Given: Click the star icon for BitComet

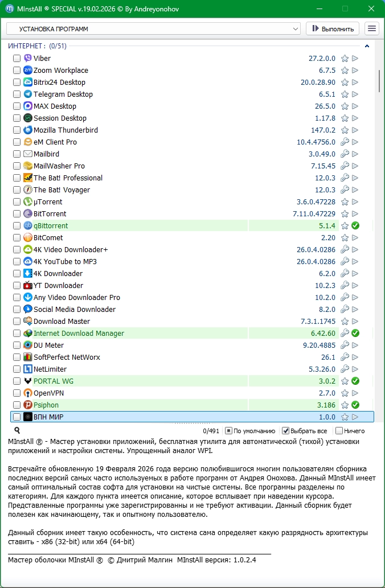Looking at the screenshot, I should point(345,238).
